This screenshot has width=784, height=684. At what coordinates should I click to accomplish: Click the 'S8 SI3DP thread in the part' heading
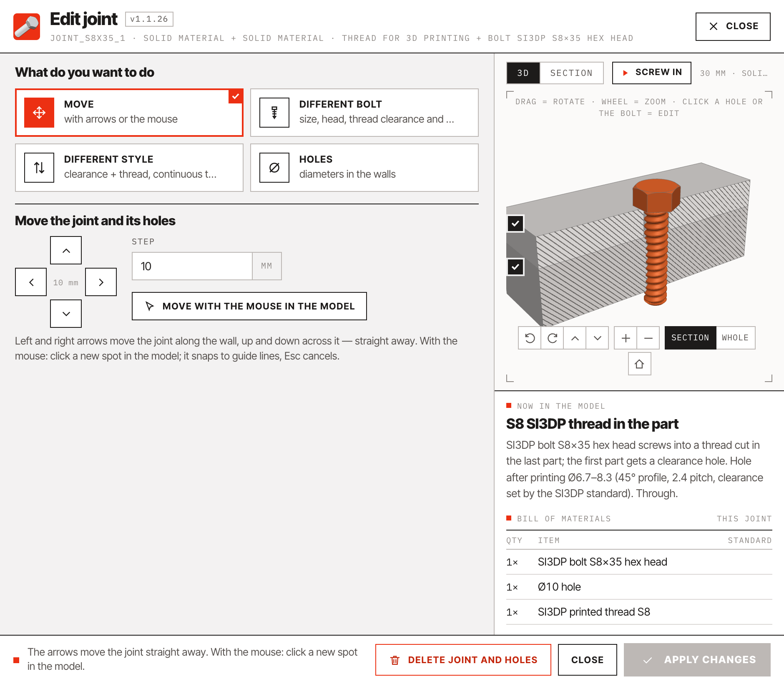pos(592,424)
